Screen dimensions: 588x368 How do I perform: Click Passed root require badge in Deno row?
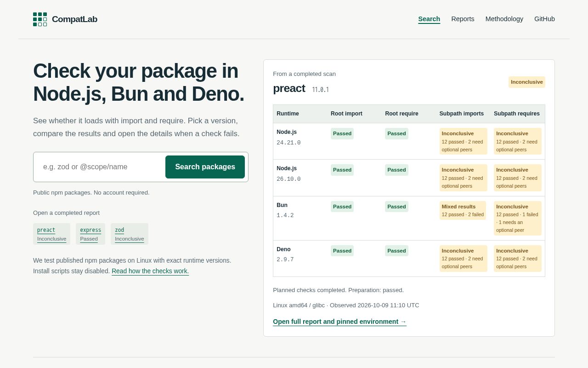pyautogui.click(x=396, y=251)
